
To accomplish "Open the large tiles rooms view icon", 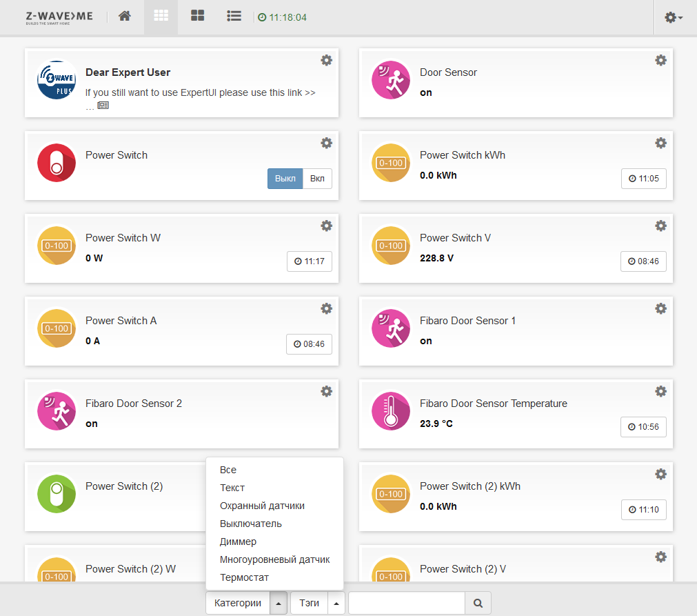I will (x=197, y=16).
